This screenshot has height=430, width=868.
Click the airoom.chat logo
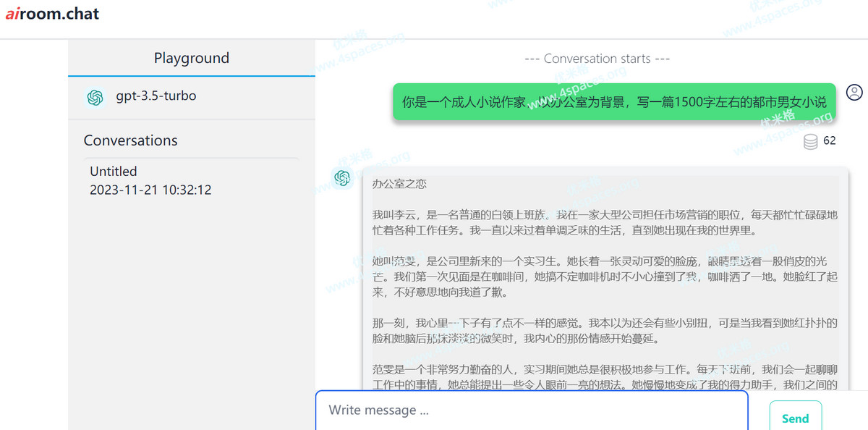click(x=52, y=14)
